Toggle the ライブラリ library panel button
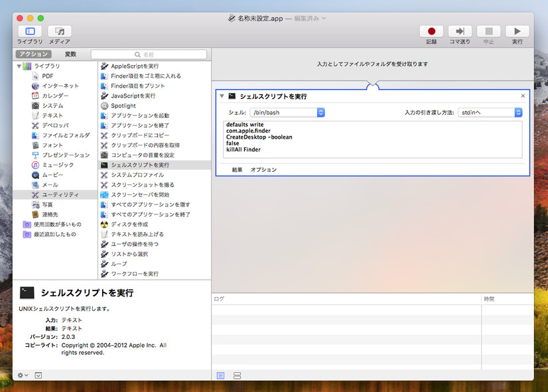 [30, 31]
